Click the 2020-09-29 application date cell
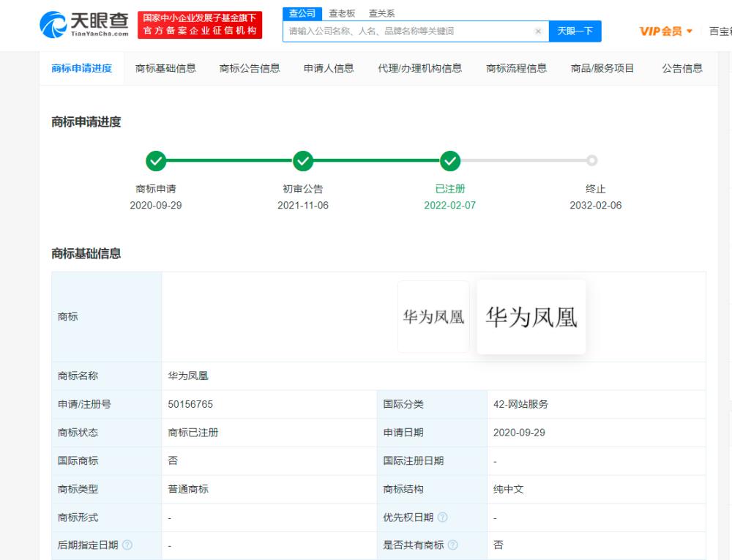 point(519,433)
